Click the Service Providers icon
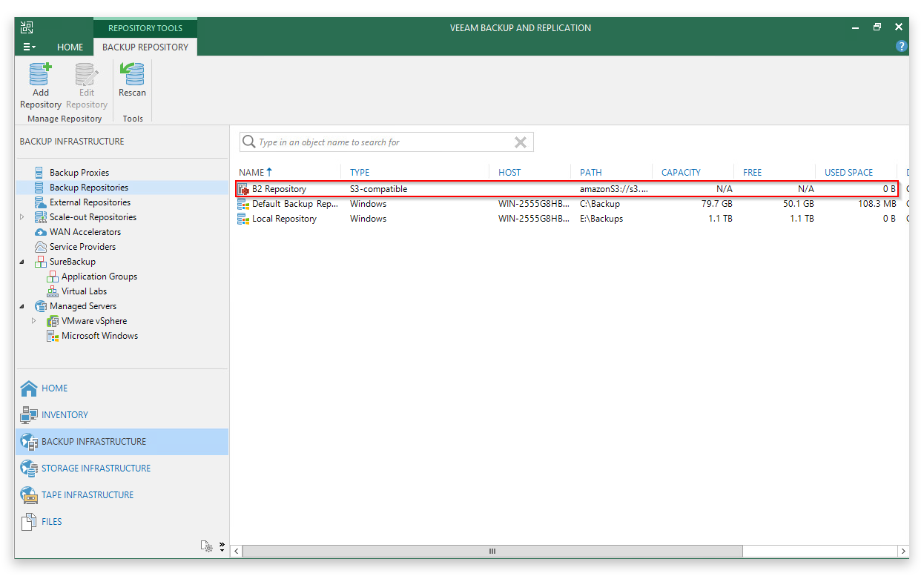Screen dimensions: 924x576 point(40,247)
